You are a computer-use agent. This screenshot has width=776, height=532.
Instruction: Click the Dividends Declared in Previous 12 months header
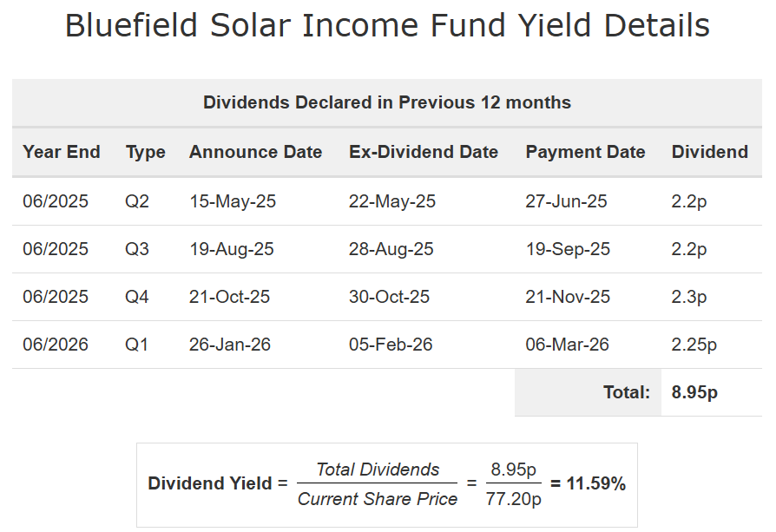387,102
